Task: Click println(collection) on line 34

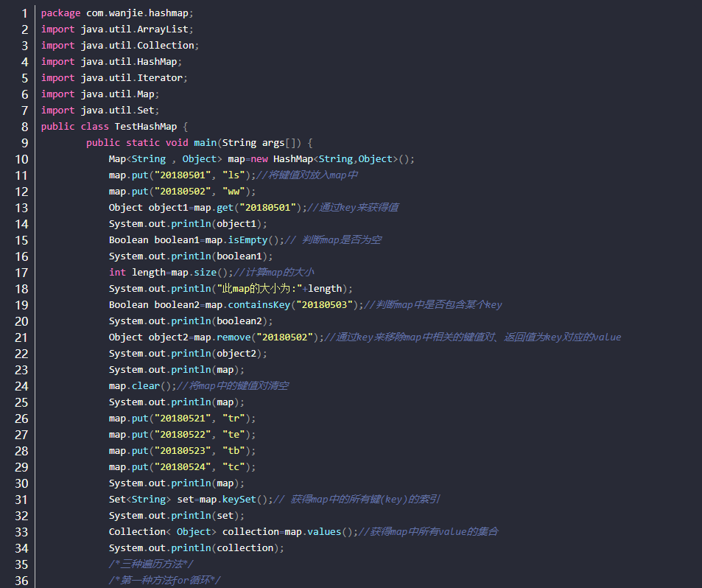Action: [x=225, y=548]
